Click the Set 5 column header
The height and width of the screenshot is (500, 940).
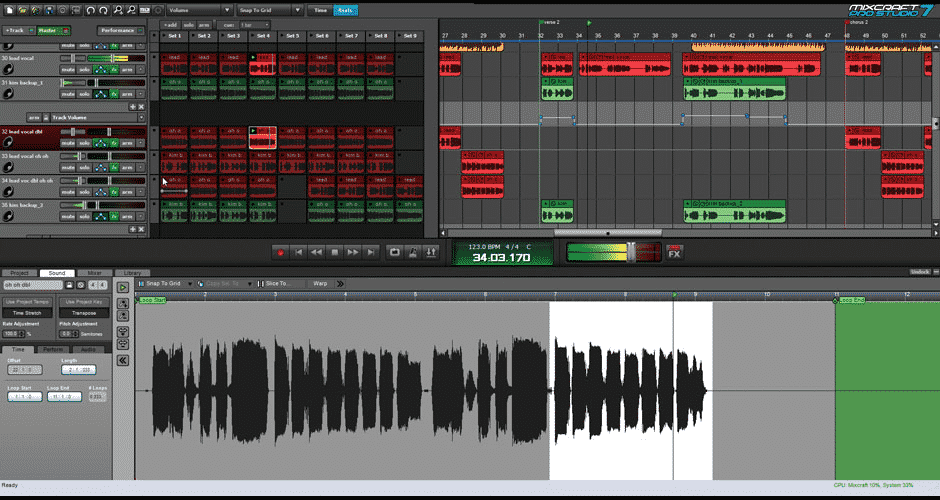tap(291, 36)
